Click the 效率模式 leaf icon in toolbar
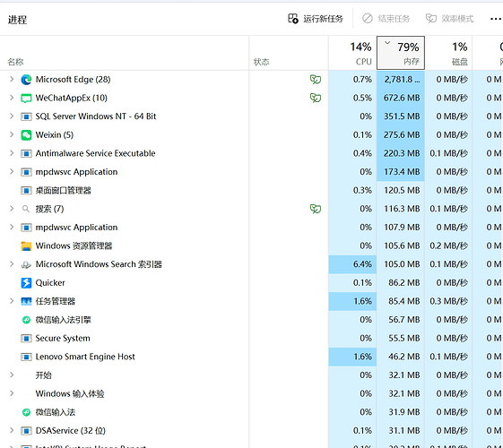 (430, 19)
